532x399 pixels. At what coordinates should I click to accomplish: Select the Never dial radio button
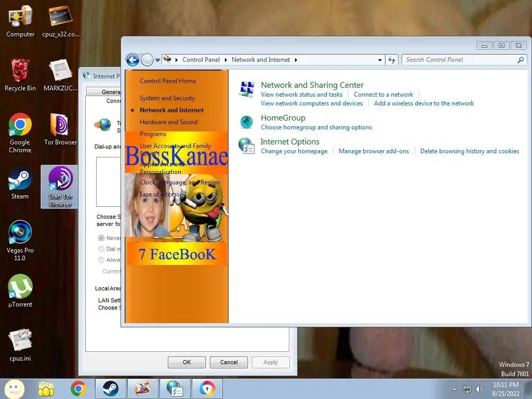[101, 238]
